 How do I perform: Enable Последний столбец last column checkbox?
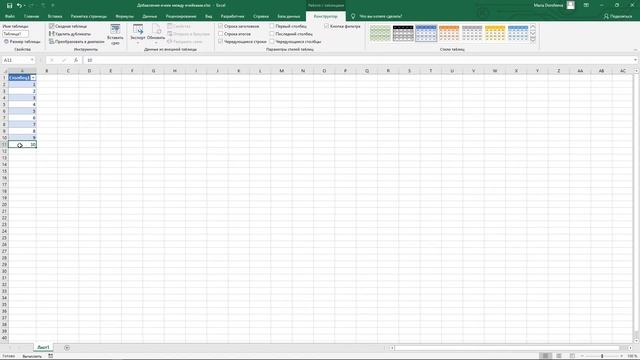point(272,34)
